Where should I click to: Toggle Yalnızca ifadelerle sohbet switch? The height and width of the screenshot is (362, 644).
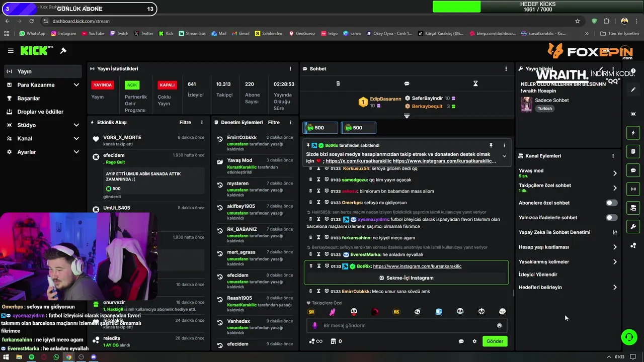click(611, 218)
